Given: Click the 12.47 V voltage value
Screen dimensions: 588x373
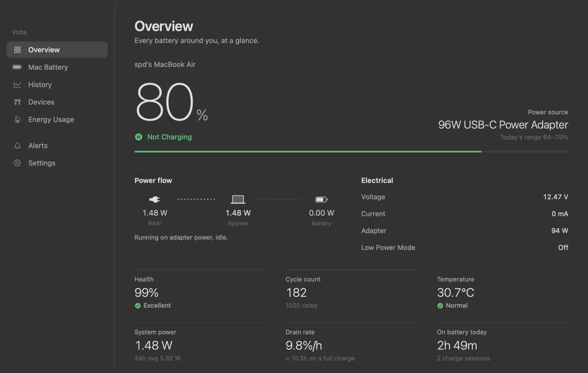Looking at the screenshot, I should tap(556, 197).
